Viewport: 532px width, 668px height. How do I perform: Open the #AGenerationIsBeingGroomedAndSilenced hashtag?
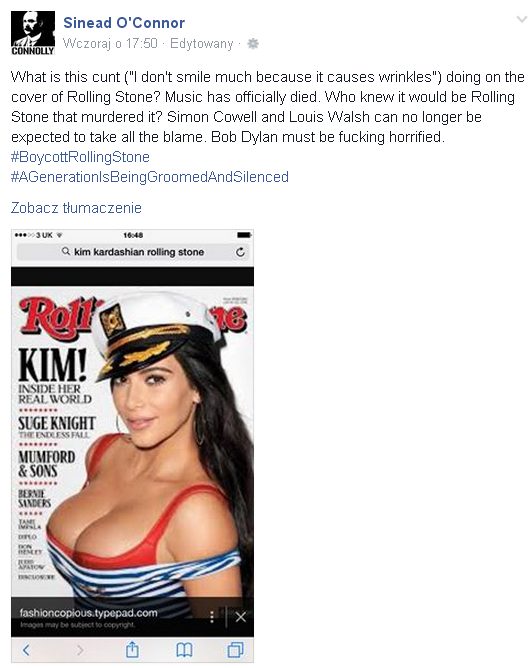pyautogui.click(x=150, y=177)
